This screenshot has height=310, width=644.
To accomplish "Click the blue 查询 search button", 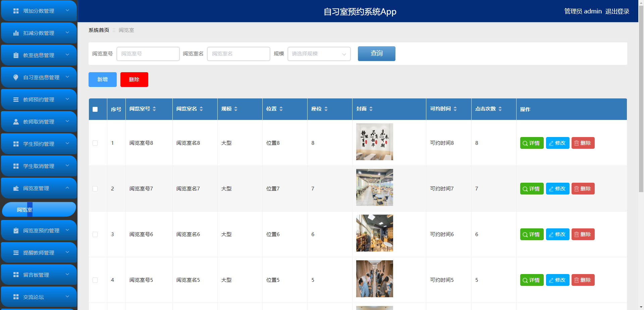I will click(x=377, y=54).
